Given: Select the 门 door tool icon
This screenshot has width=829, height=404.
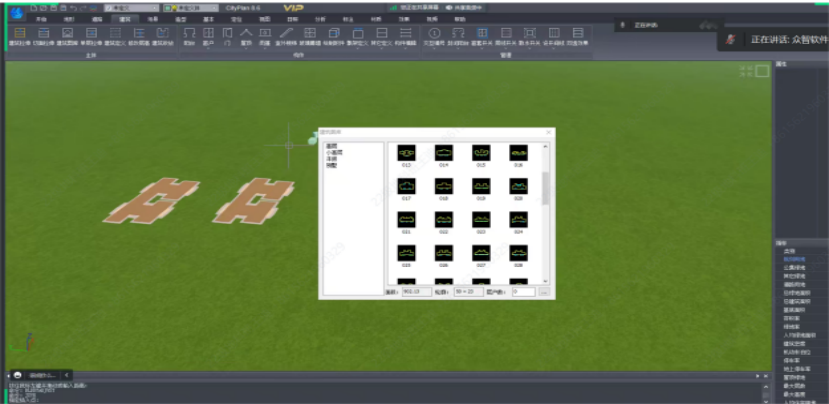Looking at the screenshot, I should coord(227,34).
